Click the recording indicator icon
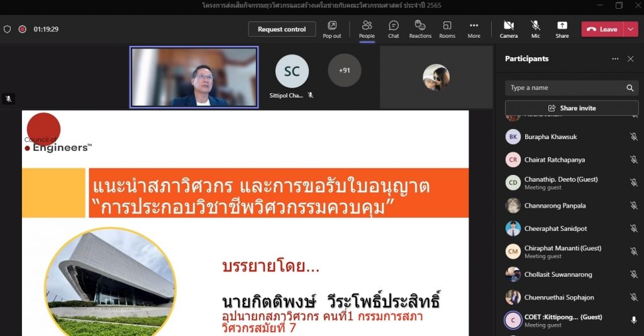The height and width of the screenshot is (336, 644). (x=22, y=29)
